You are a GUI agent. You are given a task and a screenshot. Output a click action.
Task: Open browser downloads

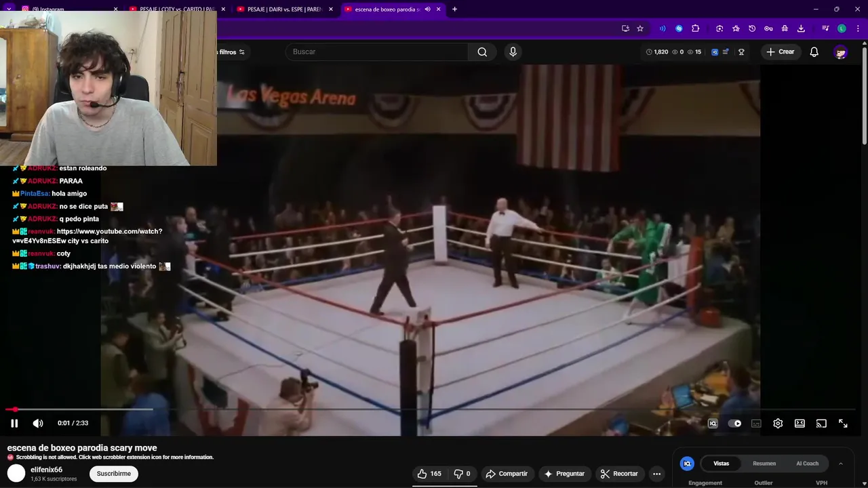click(x=801, y=28)
